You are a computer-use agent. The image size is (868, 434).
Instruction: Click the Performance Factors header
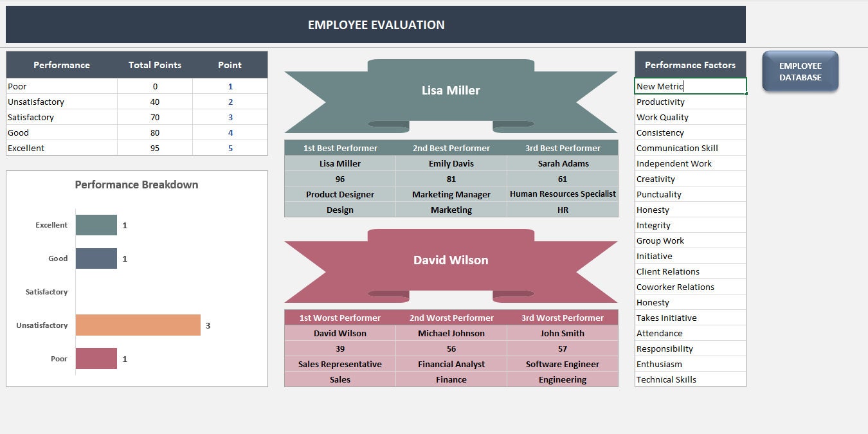690,64
